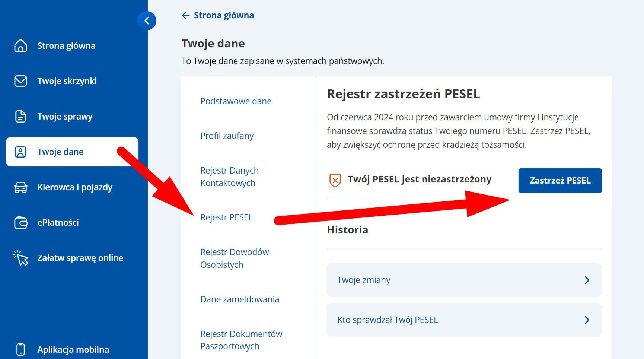Screen dimensions: 644x359
Task: Collapse the sidebar with the chevron button
Action: [147, 21]
